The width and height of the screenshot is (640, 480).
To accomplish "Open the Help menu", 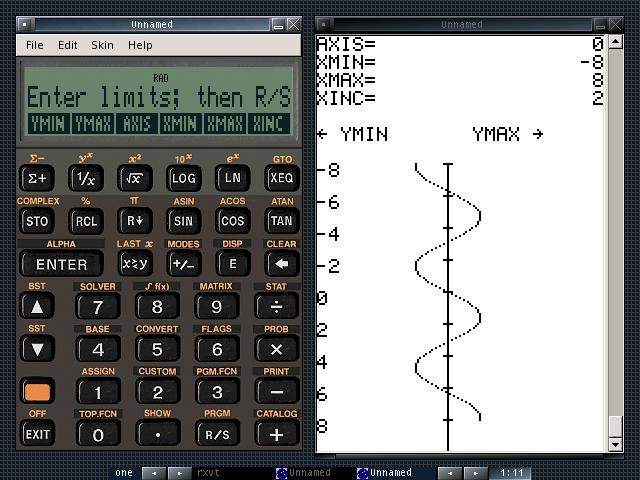I will (140, 45).
